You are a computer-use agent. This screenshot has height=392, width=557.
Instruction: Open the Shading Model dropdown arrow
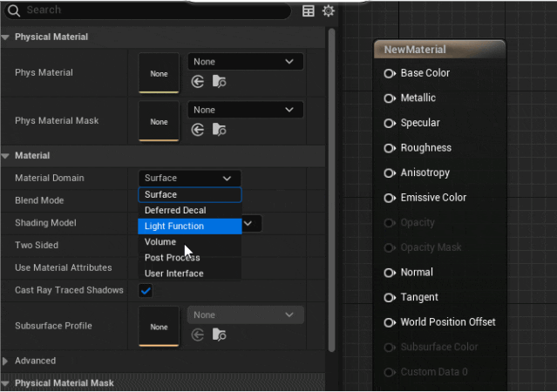click(x=248, y=223)
